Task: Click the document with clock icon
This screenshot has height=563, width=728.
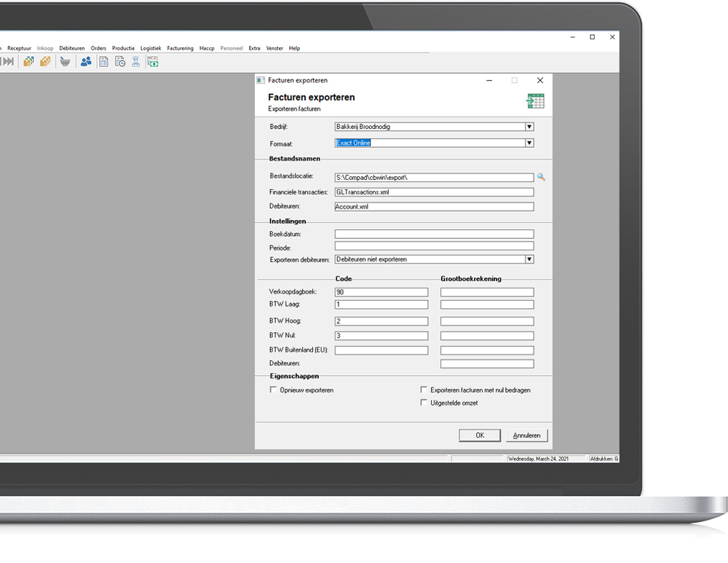Action: coord(120,61)
